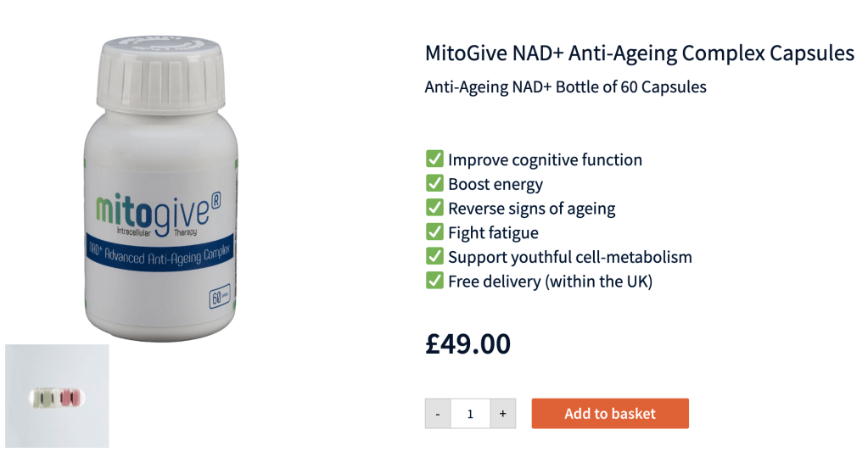Viewport: 868px width, 463px height.
Task: Click the mitogive logo on bottle label
Action: click(x=159, y=214)
